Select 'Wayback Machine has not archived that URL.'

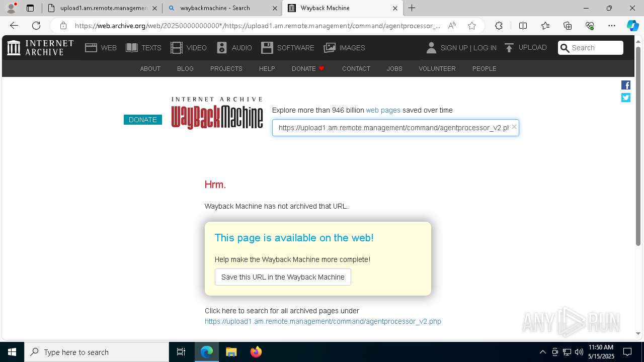point(276,206)
